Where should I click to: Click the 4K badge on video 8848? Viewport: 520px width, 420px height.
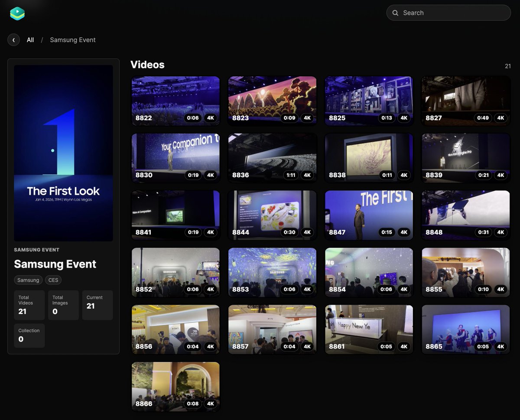pyautogui.click(x=500, y=232)
